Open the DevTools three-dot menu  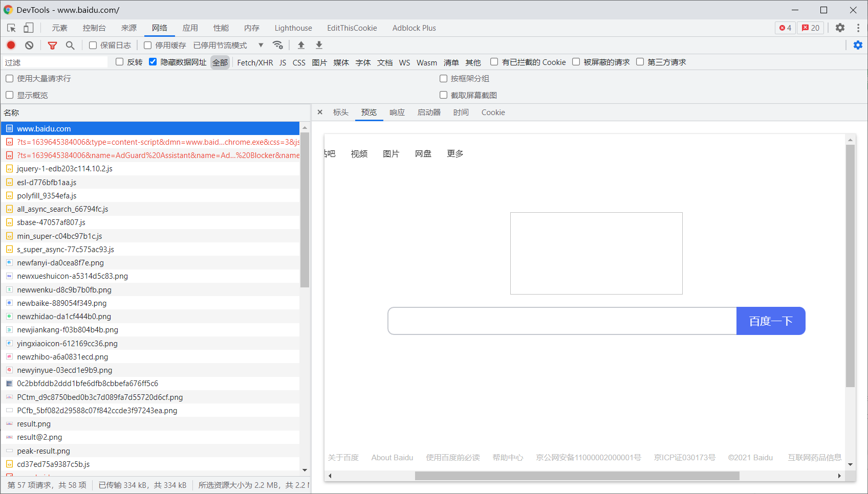pos(858,28)
